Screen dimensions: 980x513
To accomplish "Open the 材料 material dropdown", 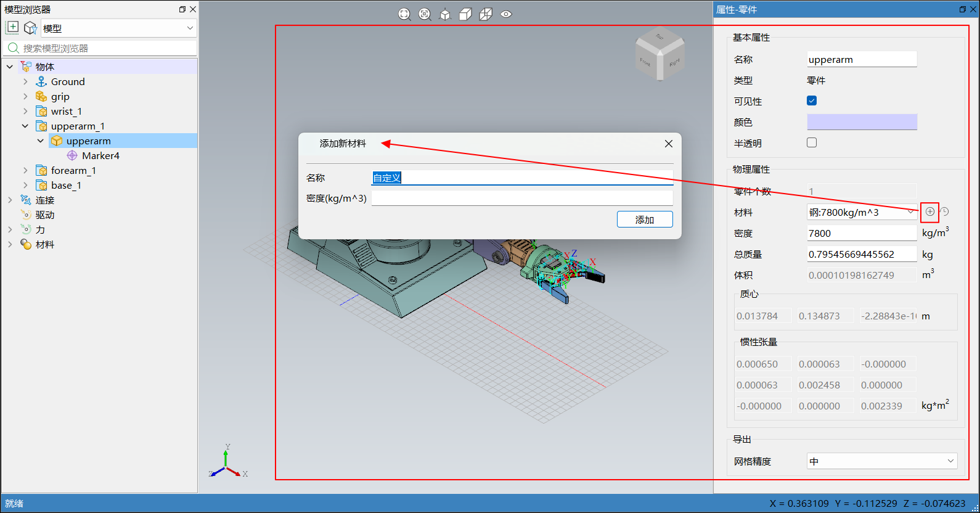I will 862,213.
